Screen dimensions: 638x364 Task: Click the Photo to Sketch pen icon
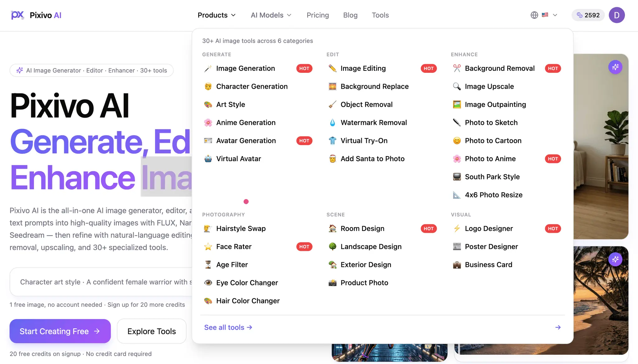click(457, 123)
